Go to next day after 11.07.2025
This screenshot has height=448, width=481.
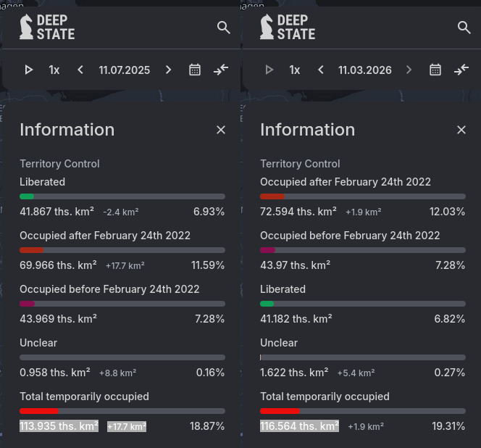169,70
